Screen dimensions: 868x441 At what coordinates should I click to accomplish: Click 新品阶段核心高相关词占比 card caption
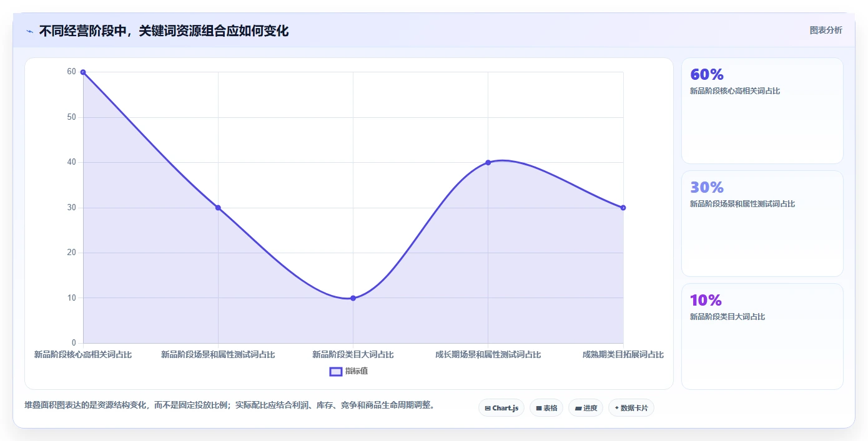pos(735,91)
